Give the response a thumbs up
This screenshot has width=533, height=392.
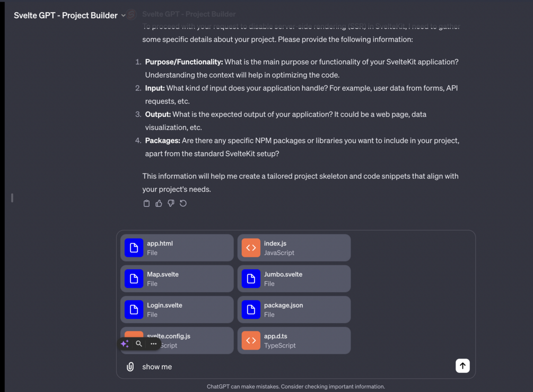tap(159, 203)
